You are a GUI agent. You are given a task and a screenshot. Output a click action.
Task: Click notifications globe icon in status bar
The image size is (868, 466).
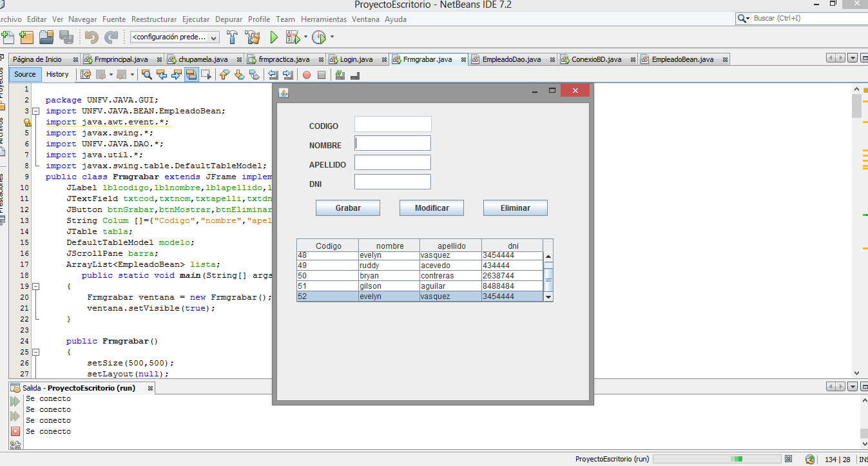pyautogui.click(x=810, y=460)
